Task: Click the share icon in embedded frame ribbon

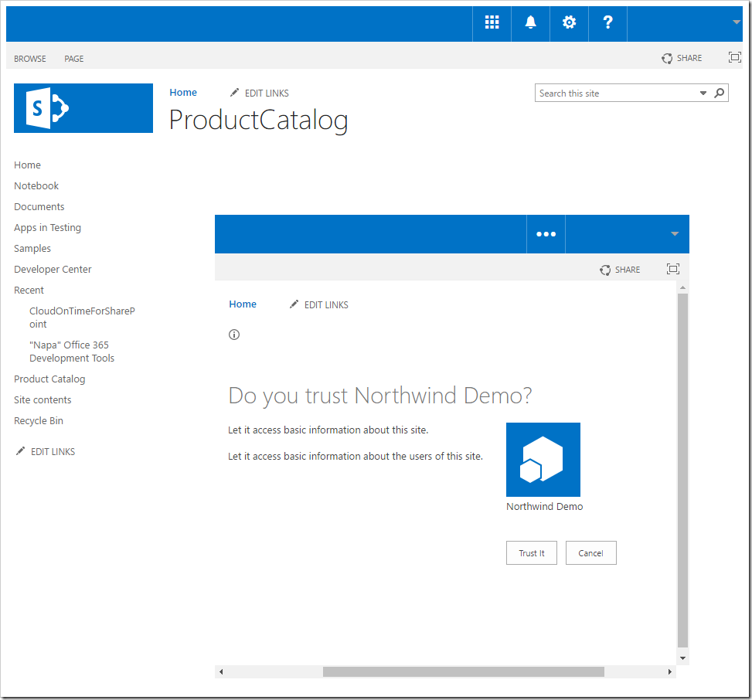Action: tap(604, 270)
